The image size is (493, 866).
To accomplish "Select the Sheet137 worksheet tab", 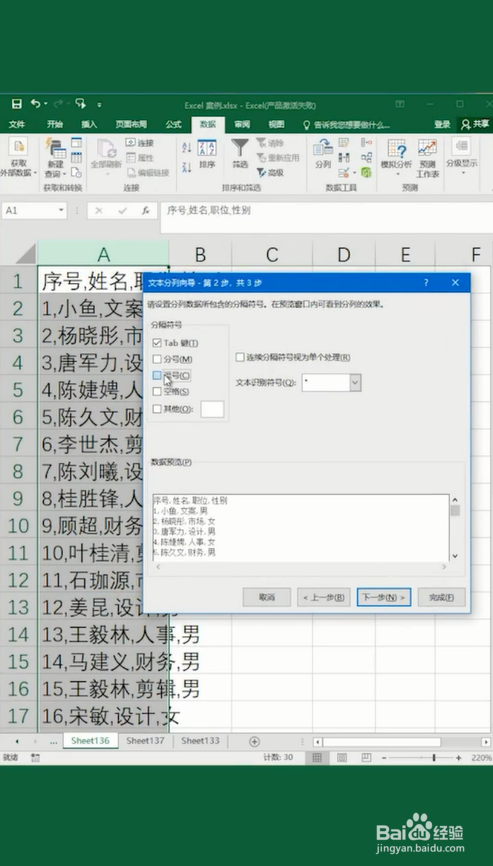I will (145, 741).
